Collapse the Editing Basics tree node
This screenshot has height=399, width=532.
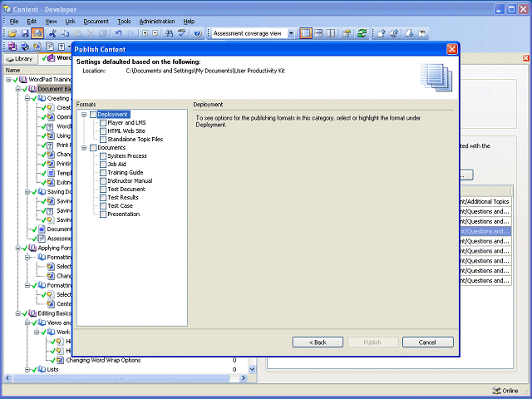click(x=17, y=313)
